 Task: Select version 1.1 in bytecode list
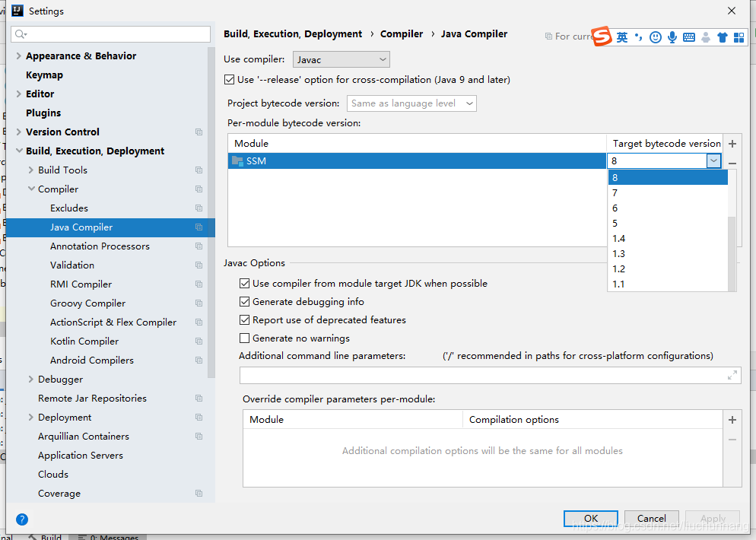(x=668, y=284)
